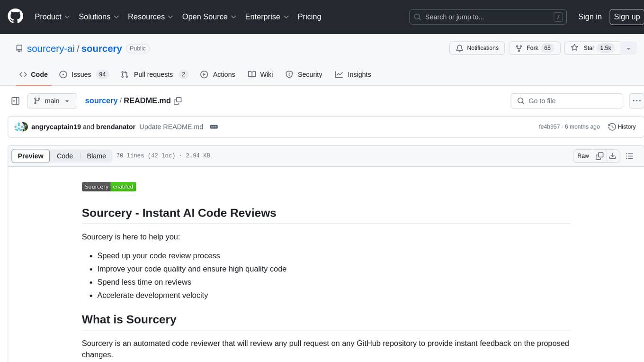The image size is (644, 362).
Task: Copy raw file contents
Action: tap(599, 156)
